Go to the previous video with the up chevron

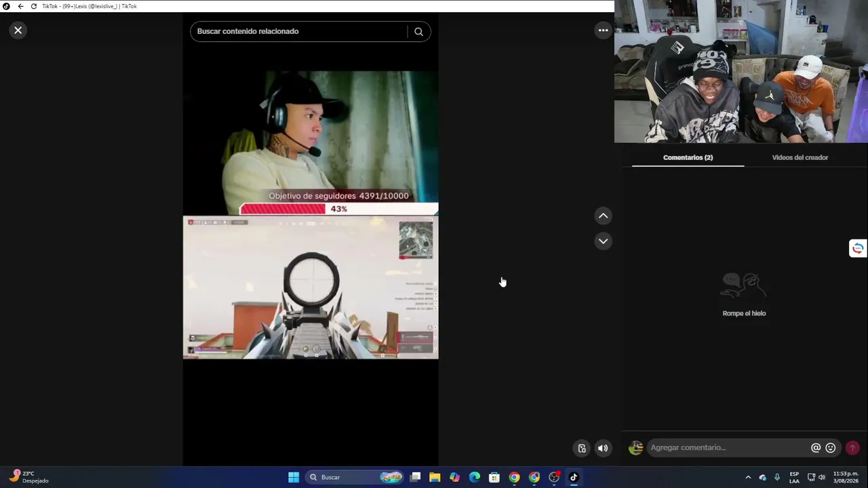tap(603, 216)
